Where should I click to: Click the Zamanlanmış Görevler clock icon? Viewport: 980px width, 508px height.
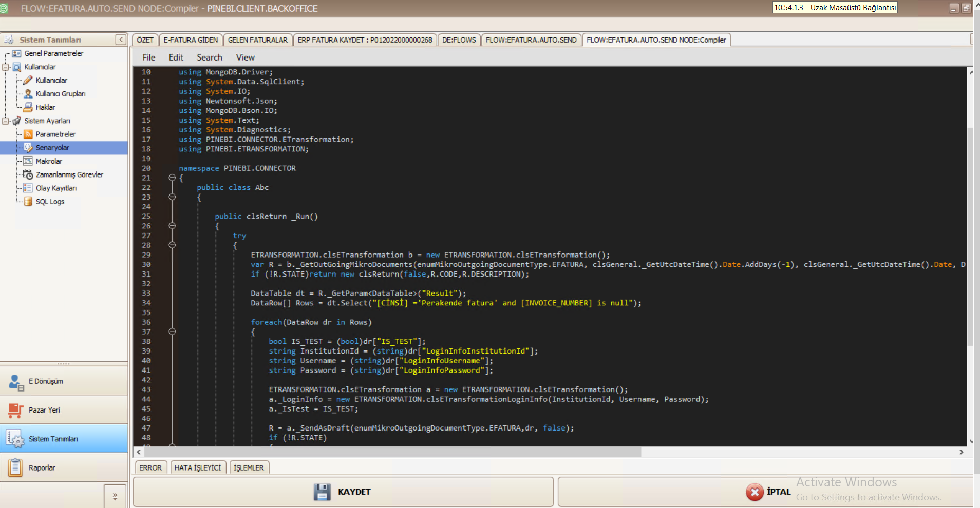pos(28,174)
